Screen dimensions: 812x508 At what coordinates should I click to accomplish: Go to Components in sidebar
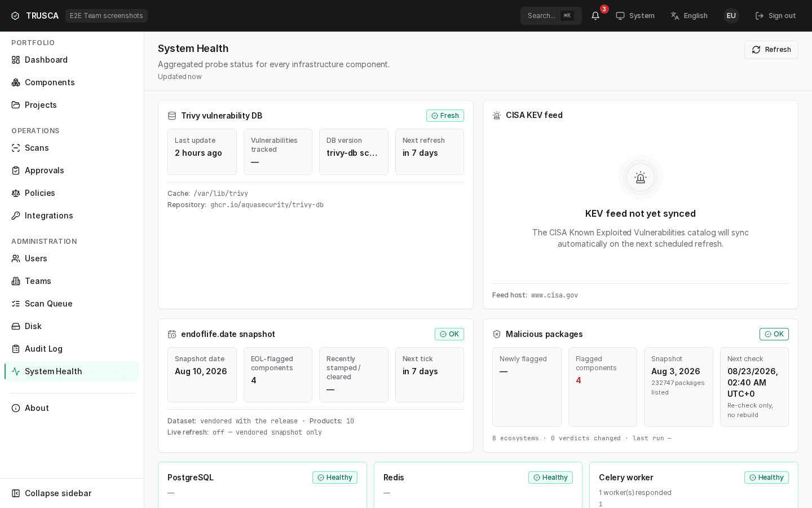[72, 82]
